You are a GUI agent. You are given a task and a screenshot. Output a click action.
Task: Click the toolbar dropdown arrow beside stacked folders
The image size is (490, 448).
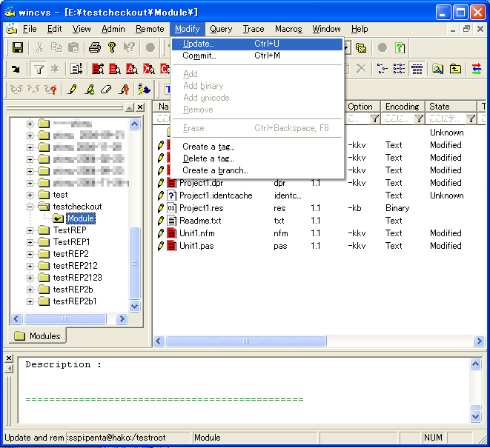(x=347, y=48)
